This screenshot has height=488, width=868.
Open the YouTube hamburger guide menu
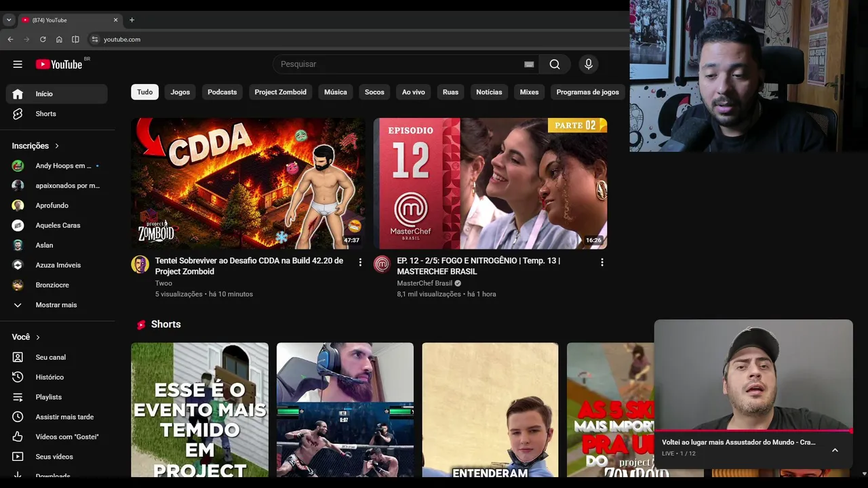pyautogui.click(x=18, y=64)
